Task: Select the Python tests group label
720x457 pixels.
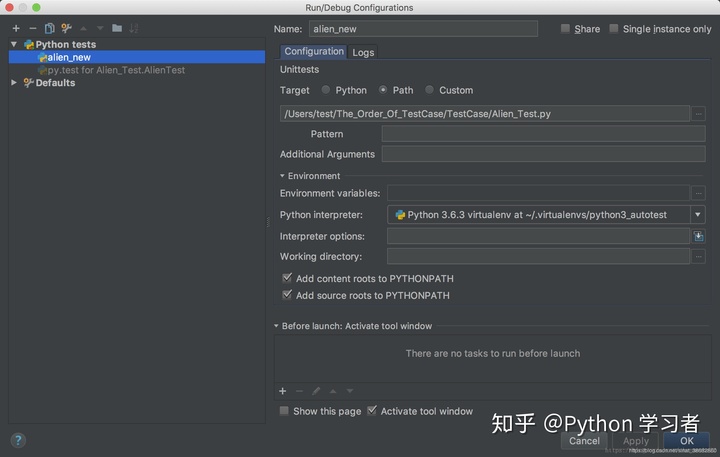Action: (66, 44)
